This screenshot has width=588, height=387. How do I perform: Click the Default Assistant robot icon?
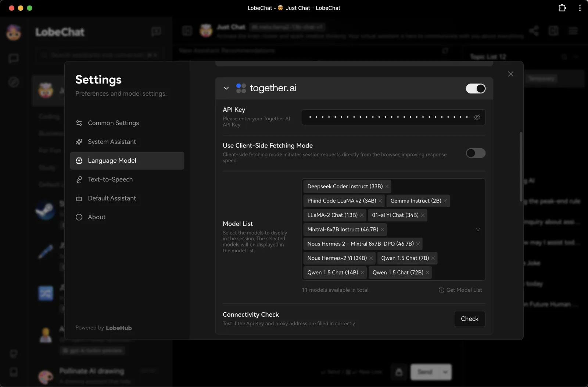[79, 198]
